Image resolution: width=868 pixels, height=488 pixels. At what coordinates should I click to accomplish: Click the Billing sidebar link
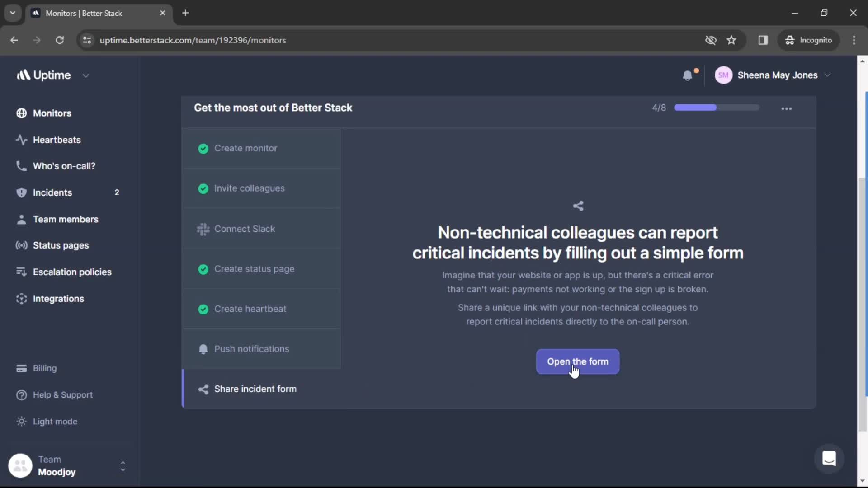45,368
